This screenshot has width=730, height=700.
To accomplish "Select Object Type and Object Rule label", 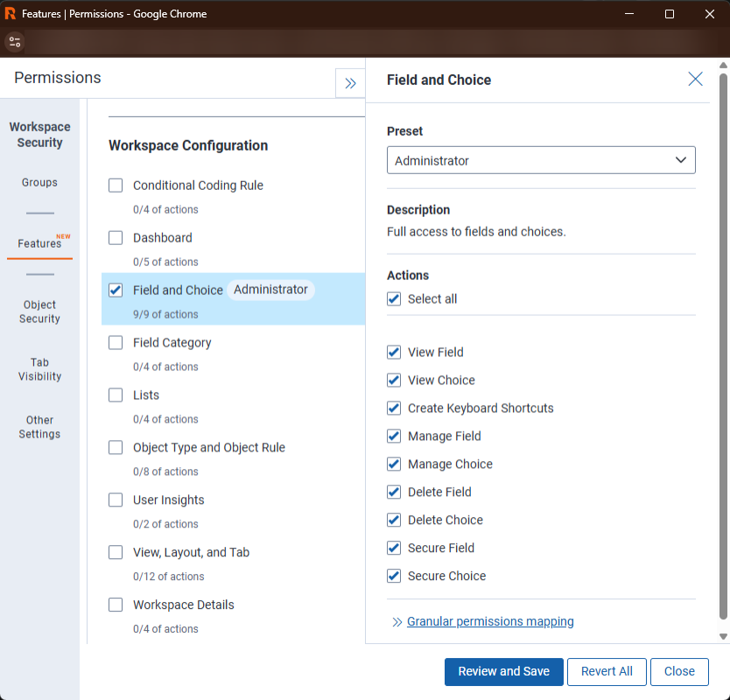I will pos(209,448).
